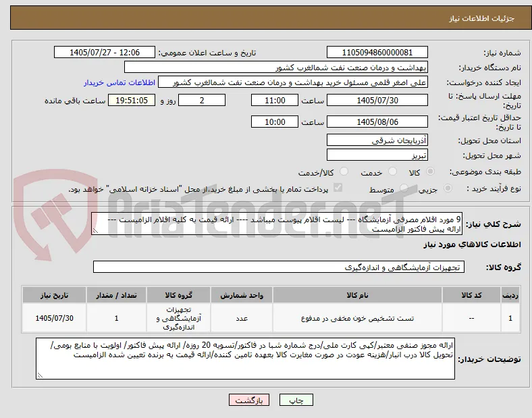Toggle the اسناد خزانه اسلامی payment checkbox

[338, 188]
